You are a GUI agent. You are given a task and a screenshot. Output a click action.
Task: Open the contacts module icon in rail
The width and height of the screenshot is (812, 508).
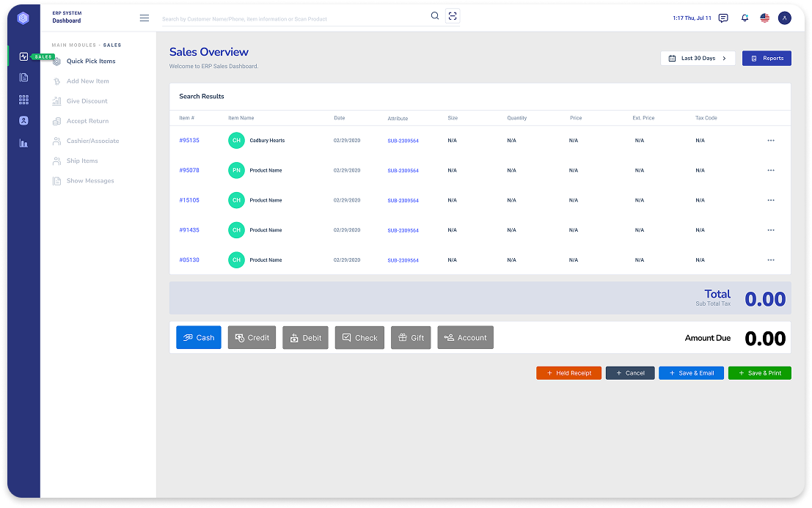(23, 120)
